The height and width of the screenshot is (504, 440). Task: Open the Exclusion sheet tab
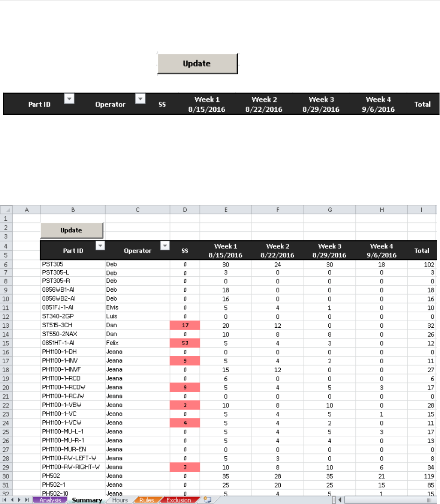pyautogui.click(x=178, y=500)
